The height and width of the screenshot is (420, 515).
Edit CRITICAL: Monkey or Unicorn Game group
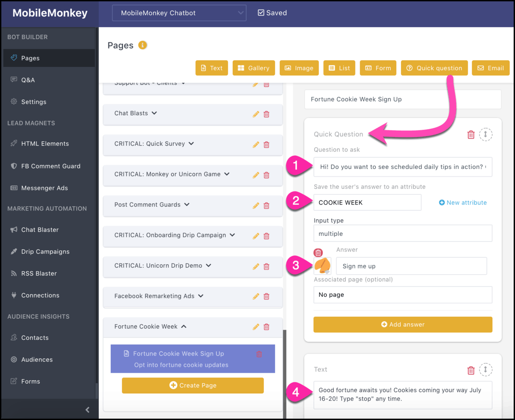point(256,175)
